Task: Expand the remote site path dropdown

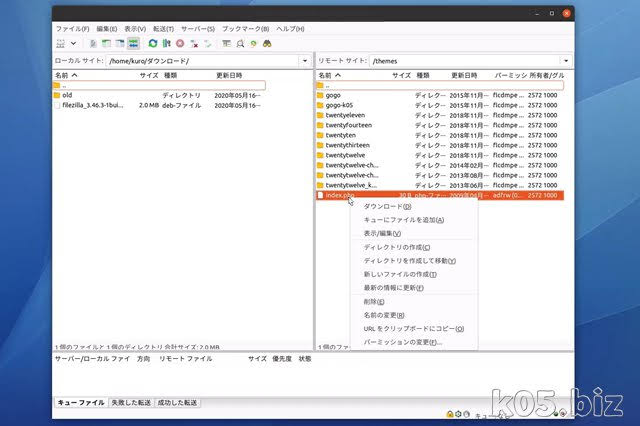Action: pyautogui.click(x=566, y=61)
